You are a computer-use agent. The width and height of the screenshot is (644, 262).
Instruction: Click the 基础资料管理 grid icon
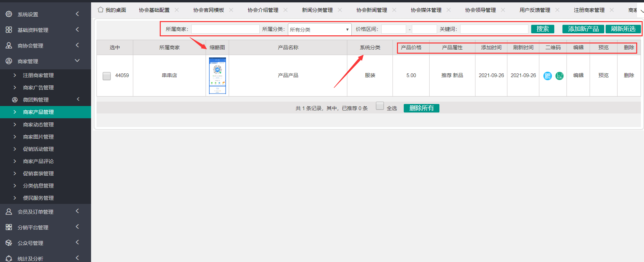pos(9,30)
